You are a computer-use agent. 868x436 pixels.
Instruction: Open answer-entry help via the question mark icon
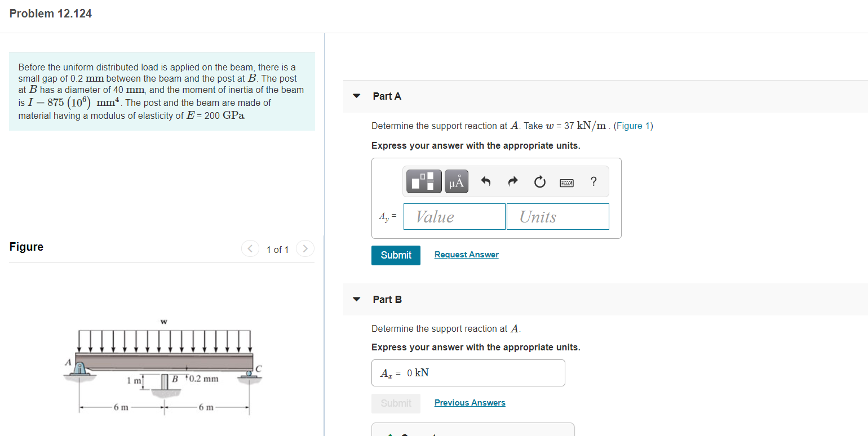click(593, 181)
